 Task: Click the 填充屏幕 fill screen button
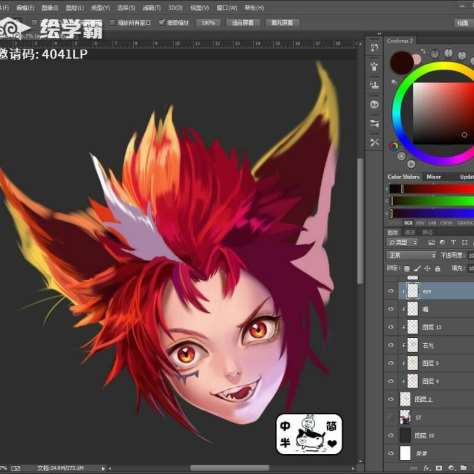click(x=282, y=22)
